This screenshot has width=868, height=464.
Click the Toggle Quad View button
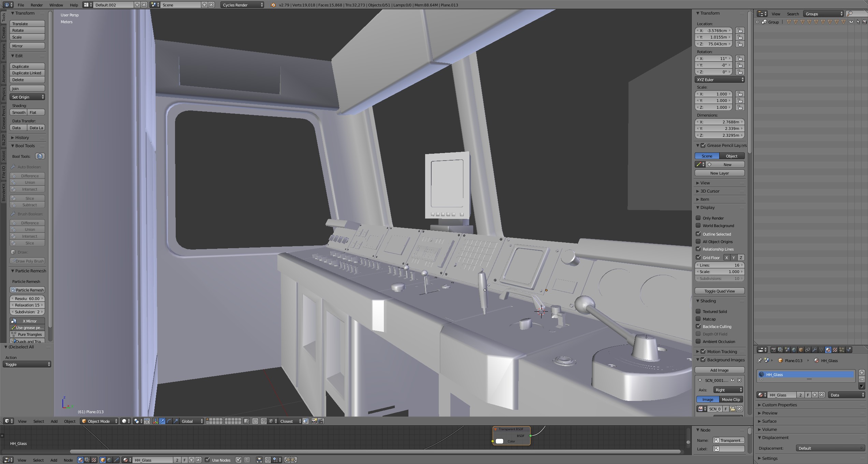click(719, 291)
